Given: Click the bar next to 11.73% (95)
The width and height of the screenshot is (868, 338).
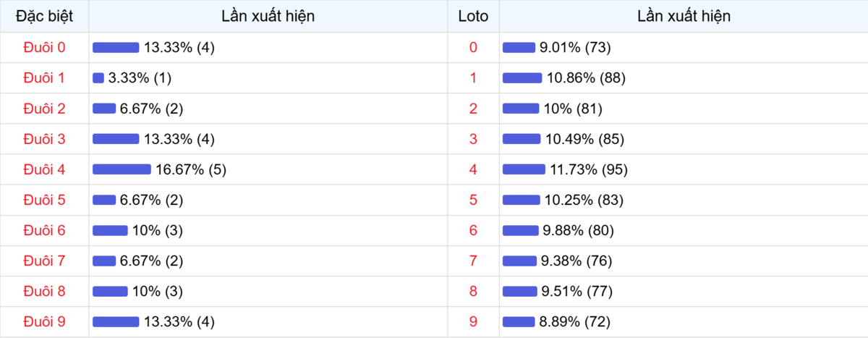Looking at the screenshot, I should pyautogui.click(x=524, y=169).
